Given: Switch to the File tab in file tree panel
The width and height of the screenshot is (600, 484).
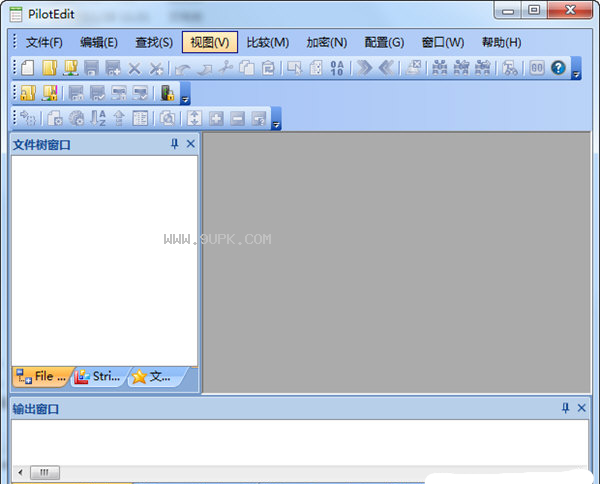Looking at the screenshot, I should (x=42, y=376).
